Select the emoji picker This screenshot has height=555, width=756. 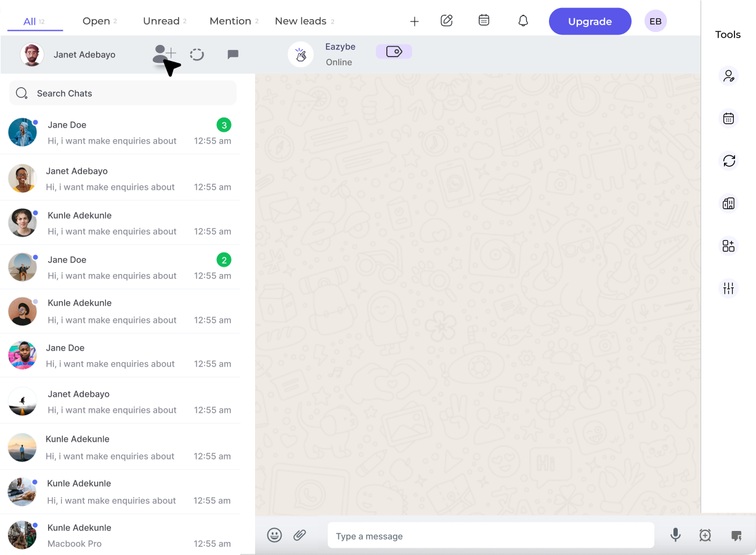(275, 535)
